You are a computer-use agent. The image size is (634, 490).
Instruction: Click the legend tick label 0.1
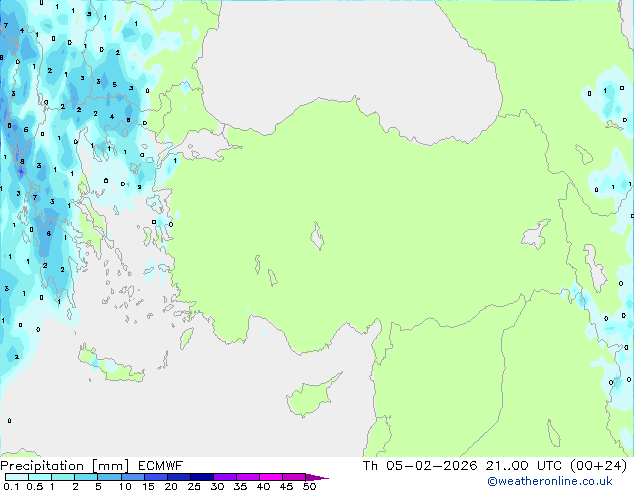click(10, 487)
